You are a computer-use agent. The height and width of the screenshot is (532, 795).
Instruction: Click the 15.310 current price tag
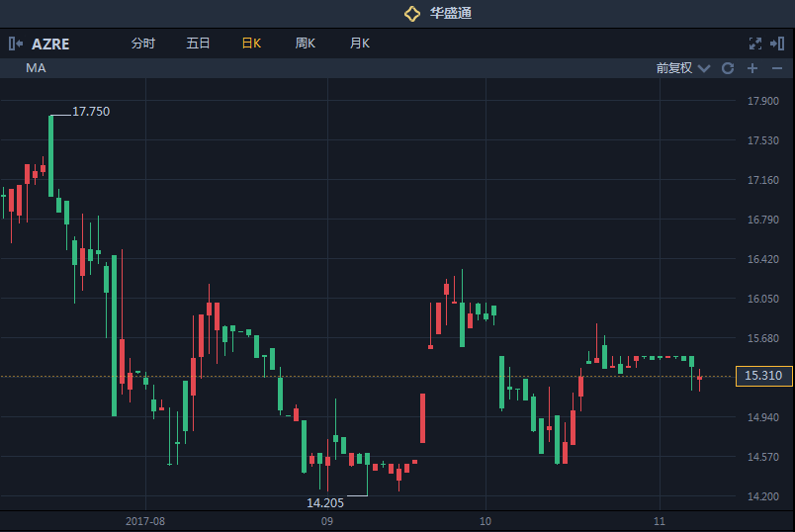click(763, 376)
